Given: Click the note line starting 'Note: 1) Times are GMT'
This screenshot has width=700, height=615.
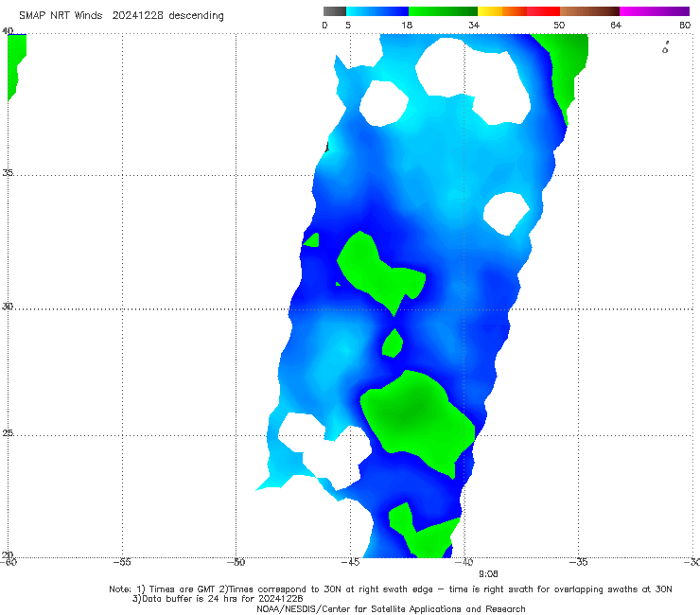Looking at the screenshot, I should pyautogui.click(x=390, y=589).
